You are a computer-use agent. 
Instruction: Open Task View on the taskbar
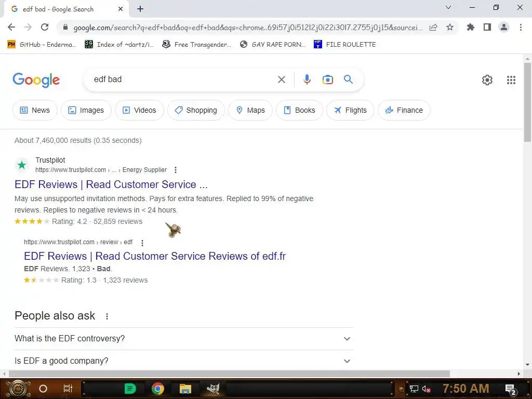point(68,389)
